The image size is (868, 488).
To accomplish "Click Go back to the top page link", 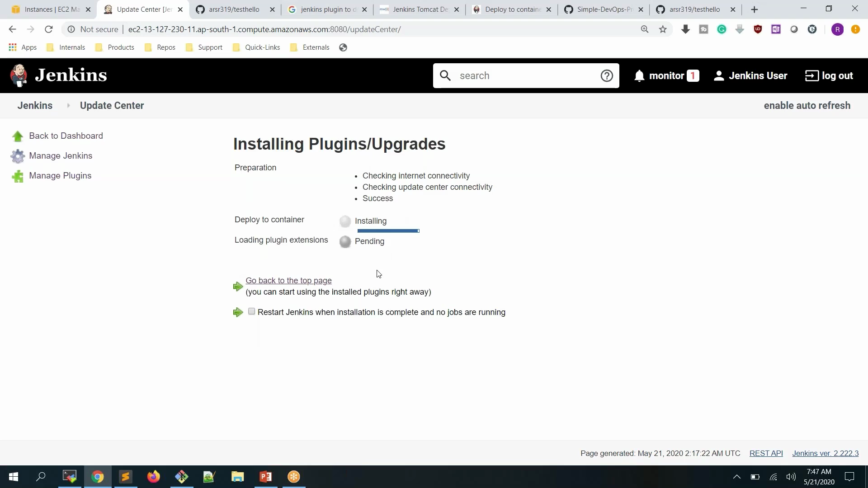I will click(288, 281).
